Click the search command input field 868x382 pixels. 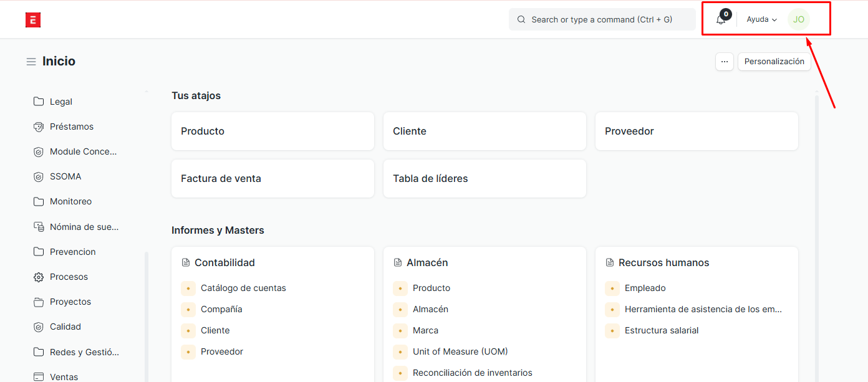click(602, 19)
